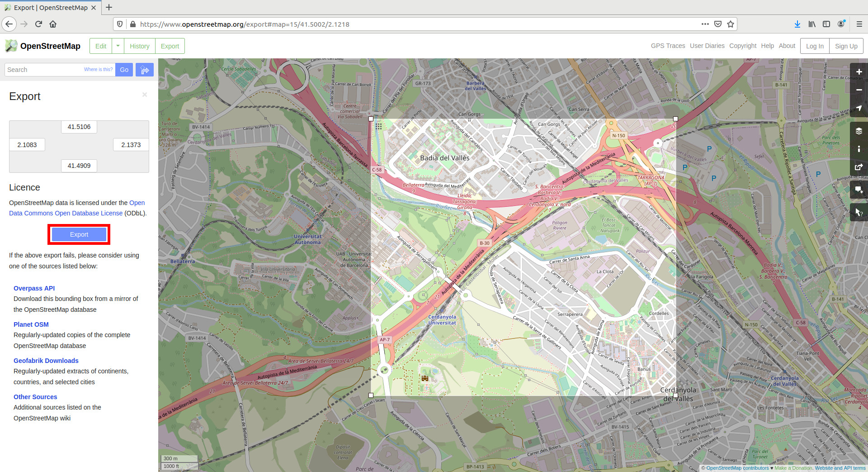Click inside the Search input field
The width and height of the screenshot is (868, 472).
[x=41, y=69]
